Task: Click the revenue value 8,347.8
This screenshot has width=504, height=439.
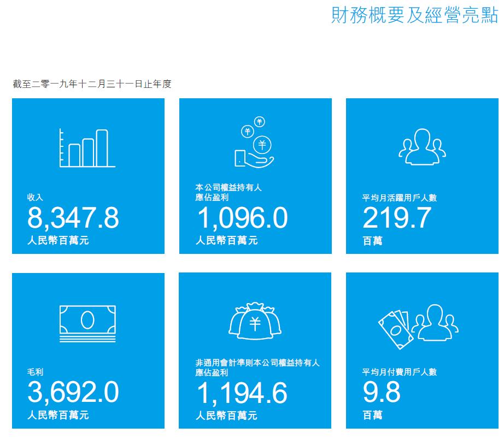Action: 73,218
